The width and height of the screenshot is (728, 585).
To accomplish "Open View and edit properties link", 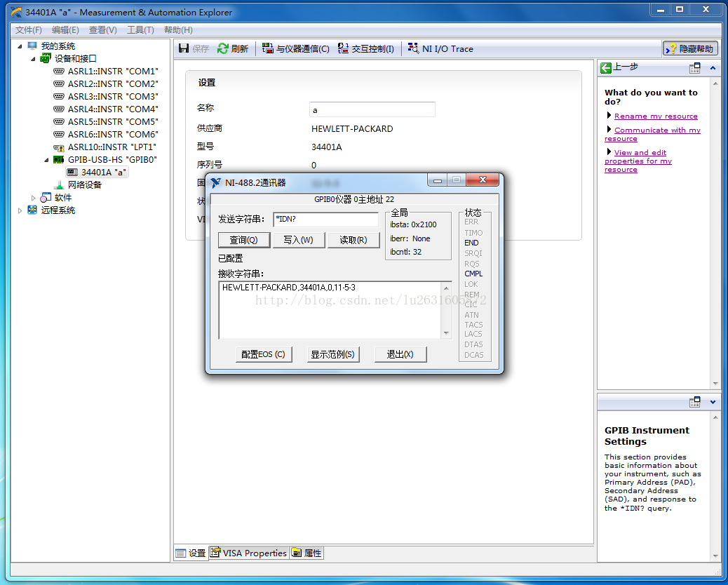I will pos(638,161).
